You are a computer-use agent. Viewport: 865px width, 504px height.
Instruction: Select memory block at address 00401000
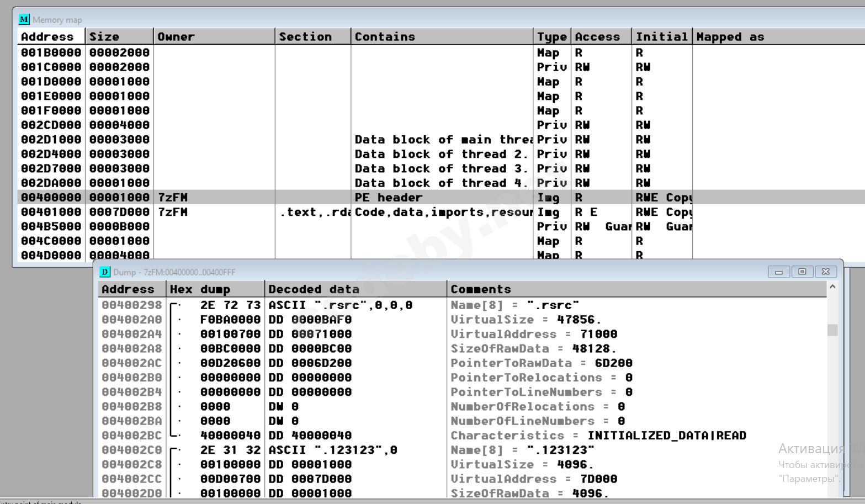point(442,212)
